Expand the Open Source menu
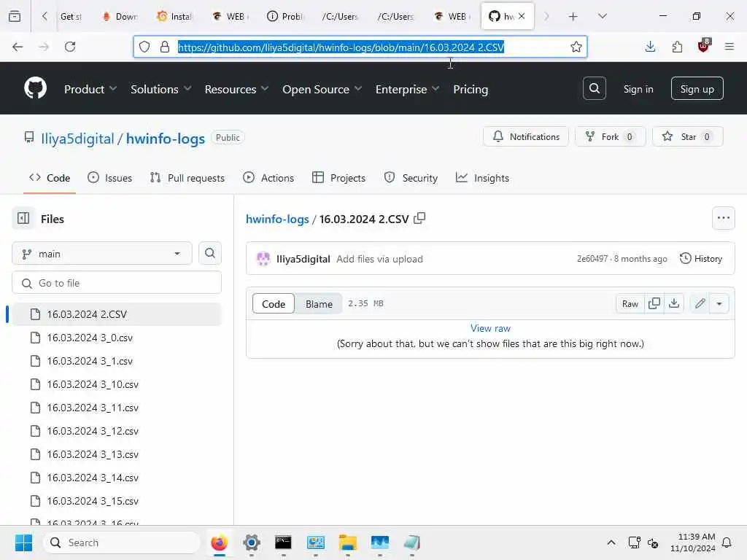 tap(322, 89)
